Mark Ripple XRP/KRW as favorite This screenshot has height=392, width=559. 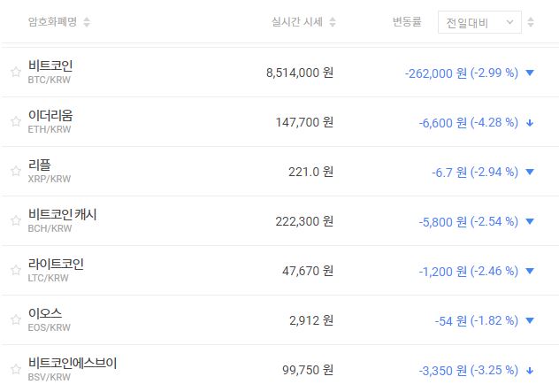[x=15, y=172]
